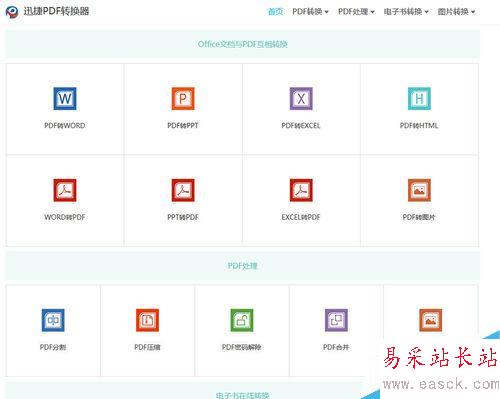Viewport: 500px width, 399px height.
Task: Open the PDF转图片 converter icon
Action: click(419, 190)
